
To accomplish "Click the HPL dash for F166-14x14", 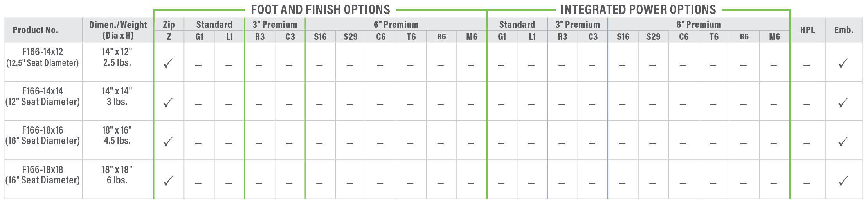I will point(807,105).
